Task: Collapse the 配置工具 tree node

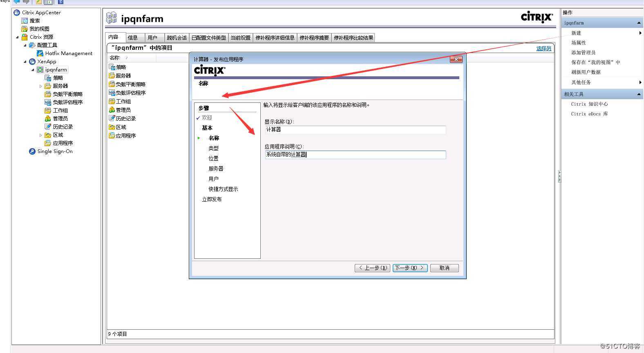Action: click(x=25, y=45)
